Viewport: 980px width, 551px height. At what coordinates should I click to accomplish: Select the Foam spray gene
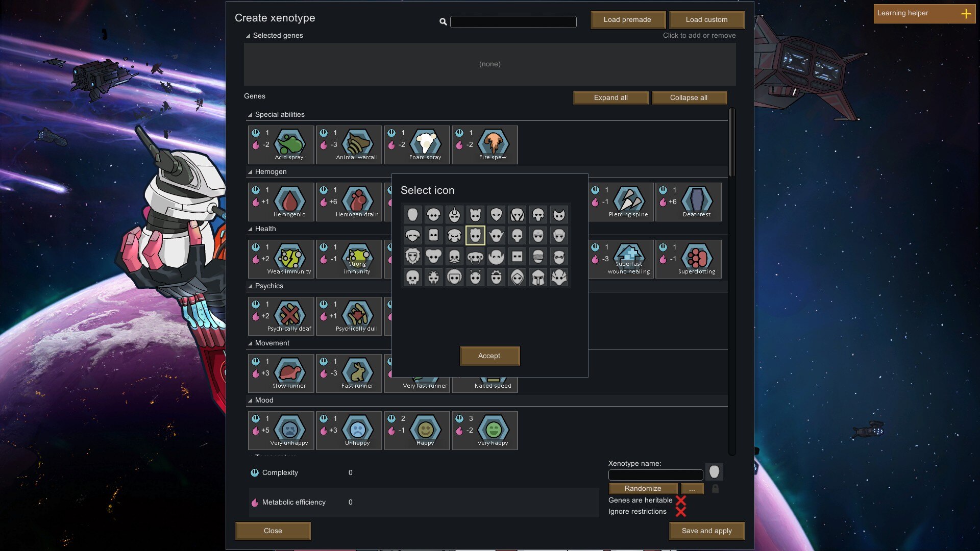417,145
